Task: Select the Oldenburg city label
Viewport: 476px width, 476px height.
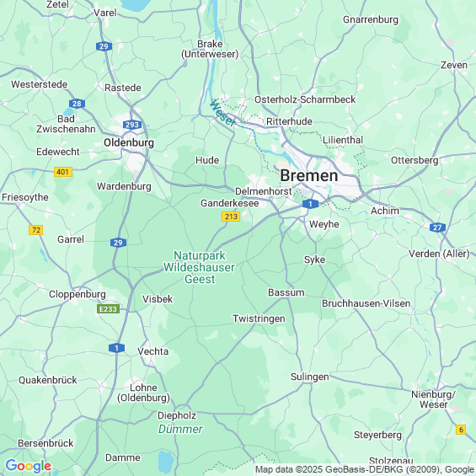Action: point(129,142)
